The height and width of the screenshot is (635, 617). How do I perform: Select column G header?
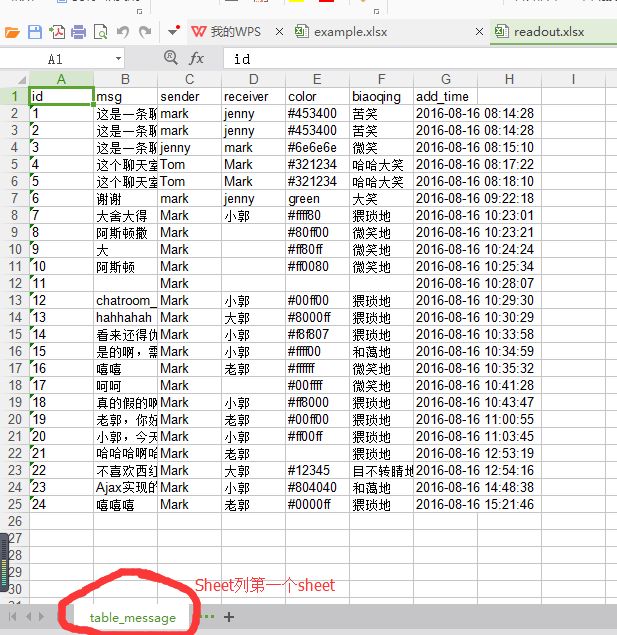pyautogui.click(x=446, y=79)
